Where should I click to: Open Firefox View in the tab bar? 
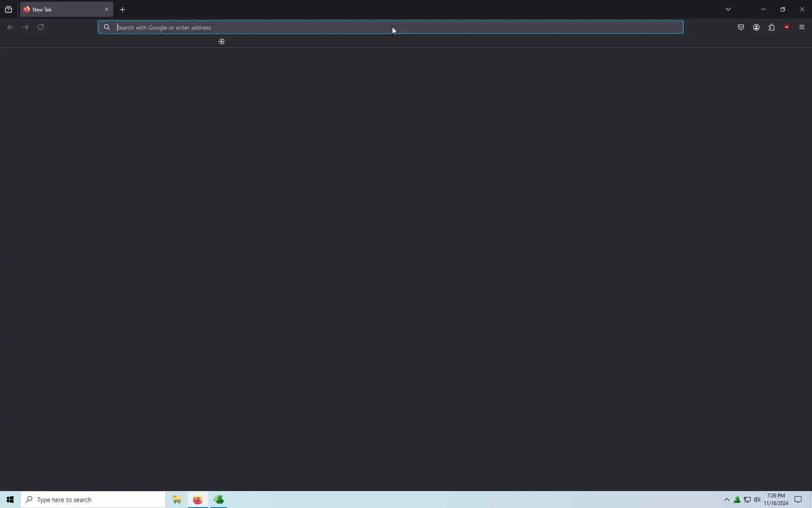tap(8, 9)
